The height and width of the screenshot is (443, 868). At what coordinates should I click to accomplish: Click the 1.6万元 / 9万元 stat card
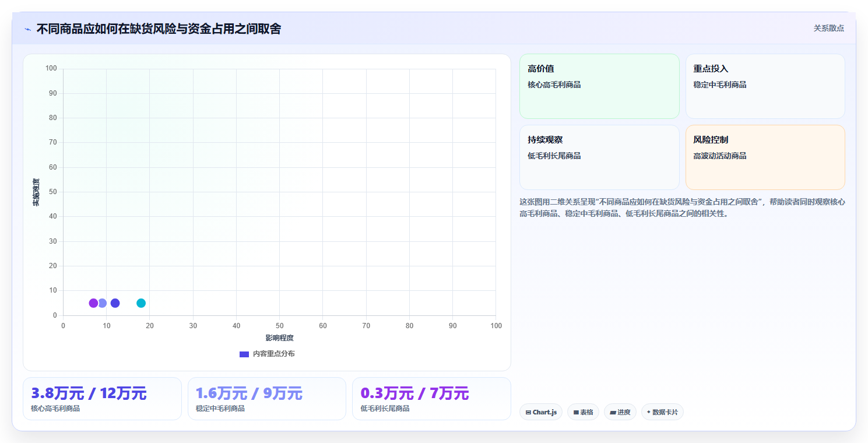tap(267, 399)
